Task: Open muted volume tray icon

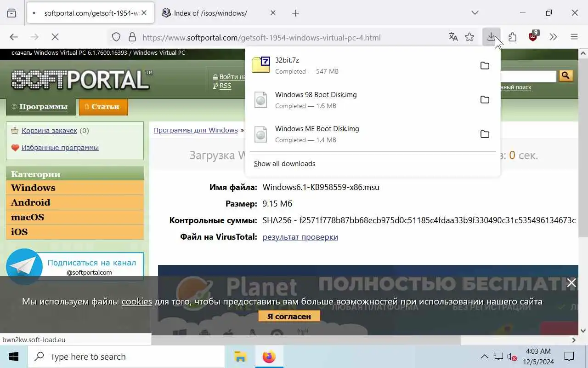Action: point(512,357)
